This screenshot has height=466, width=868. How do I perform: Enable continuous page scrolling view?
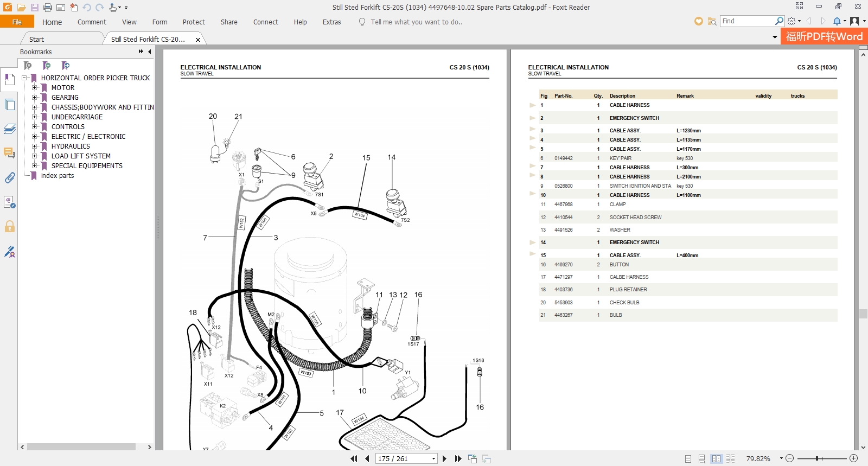(x=702, y=458)
